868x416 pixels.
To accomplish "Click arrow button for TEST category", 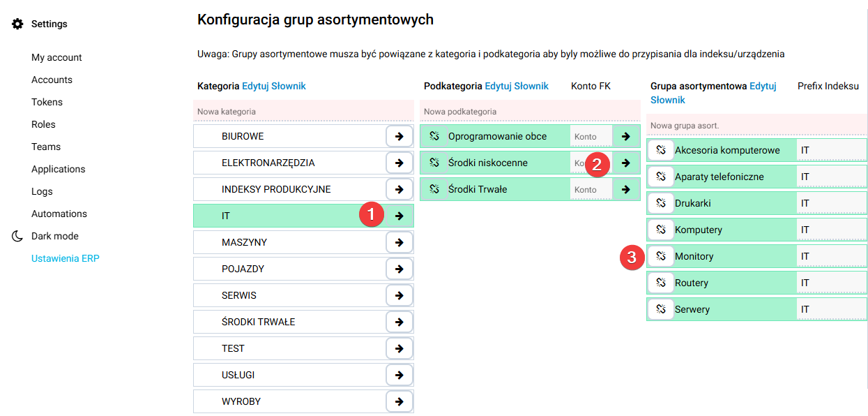I will point(399,348).
